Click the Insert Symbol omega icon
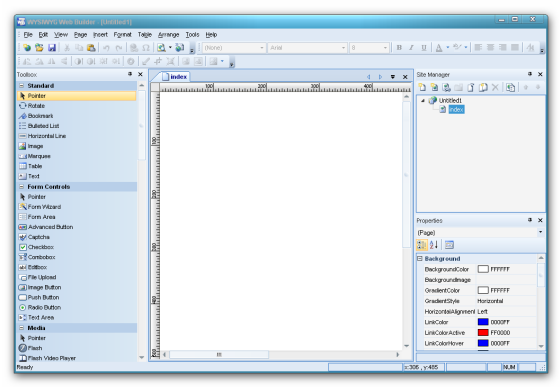560x387 pixels. click(x=146, y=47)
